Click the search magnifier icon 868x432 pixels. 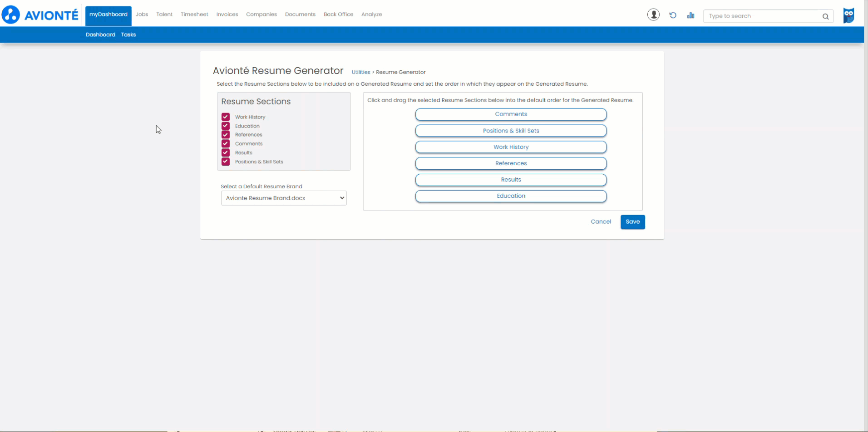[x=825, y=16]
